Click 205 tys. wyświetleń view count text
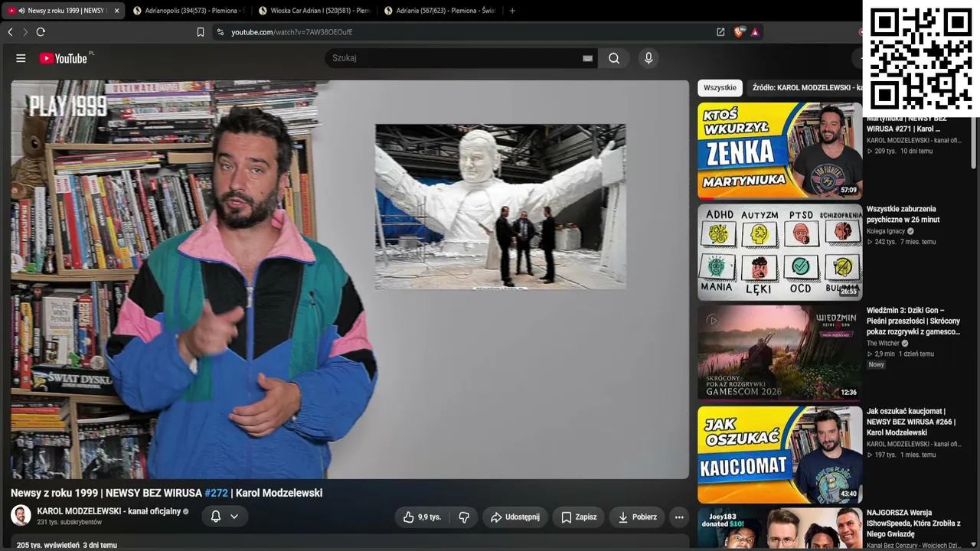This screenshot has height=551, width=980. click(x=48, y=546)
